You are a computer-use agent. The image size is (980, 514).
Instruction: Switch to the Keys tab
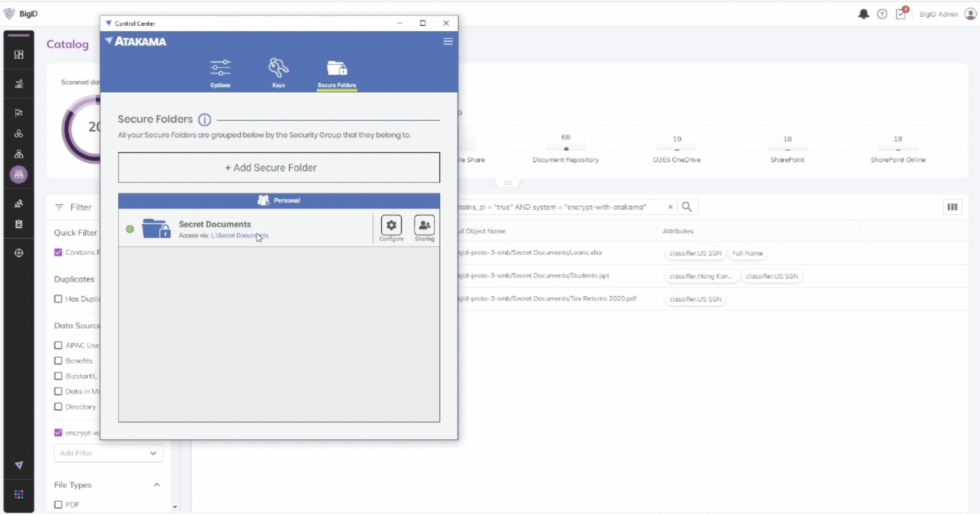pyautogui.click(x=278, y=73)
